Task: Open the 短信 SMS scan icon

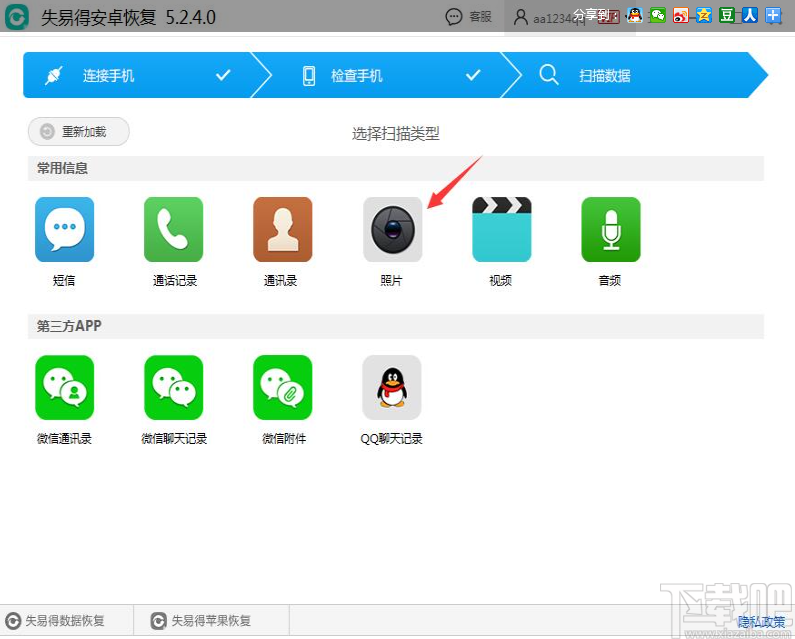Action: click(x=64, y=229)
